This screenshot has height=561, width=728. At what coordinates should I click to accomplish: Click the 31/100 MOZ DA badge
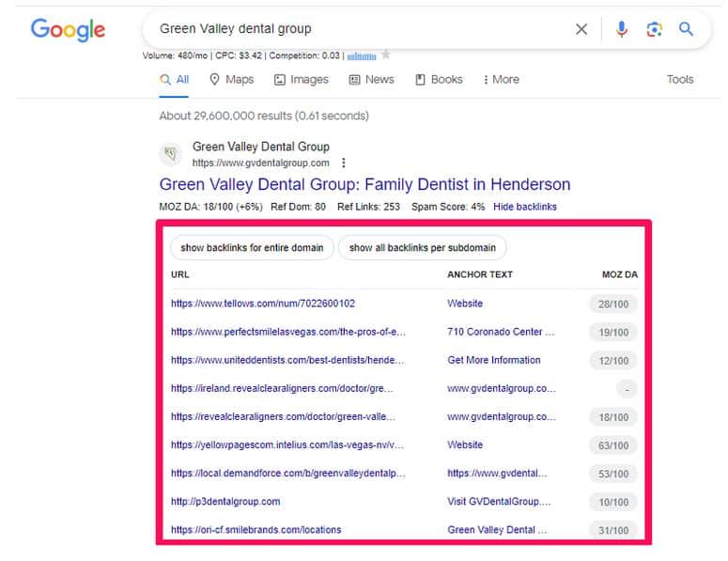tap(612, 530)
